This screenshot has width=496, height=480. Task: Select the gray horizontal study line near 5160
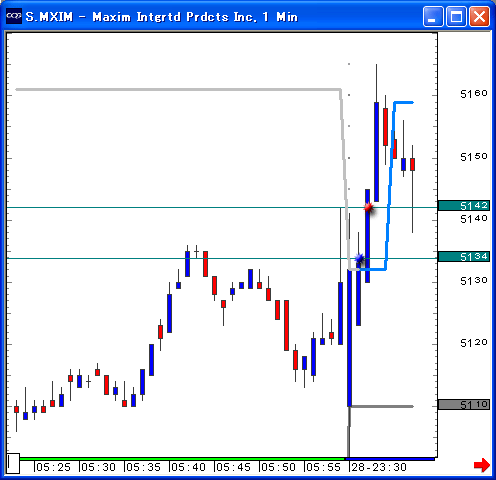tap(178, 89)
